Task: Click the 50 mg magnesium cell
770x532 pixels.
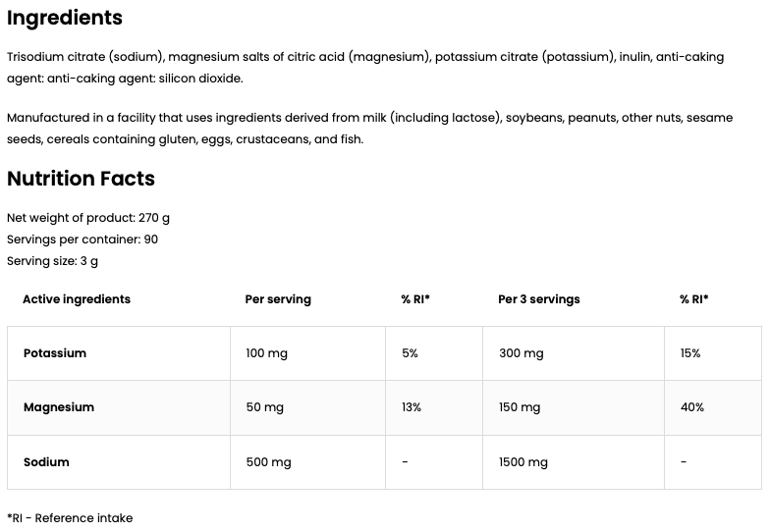Action: pyautogui.click(x=264, y=407)
